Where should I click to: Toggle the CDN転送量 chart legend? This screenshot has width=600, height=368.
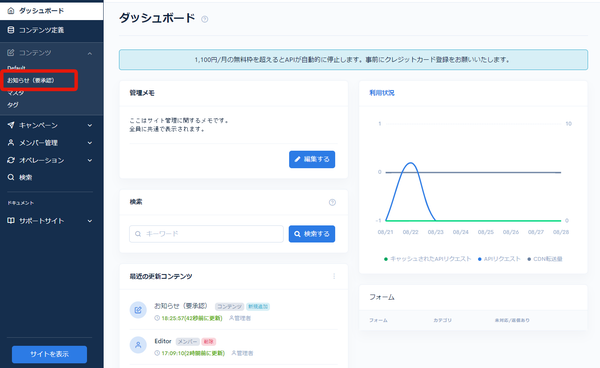(x=545, y=259)
